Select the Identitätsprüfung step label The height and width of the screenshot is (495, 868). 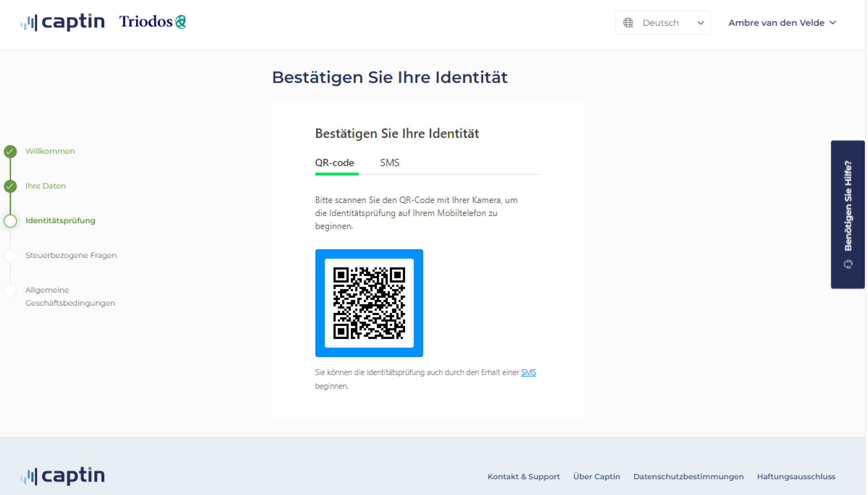point(60,220)
